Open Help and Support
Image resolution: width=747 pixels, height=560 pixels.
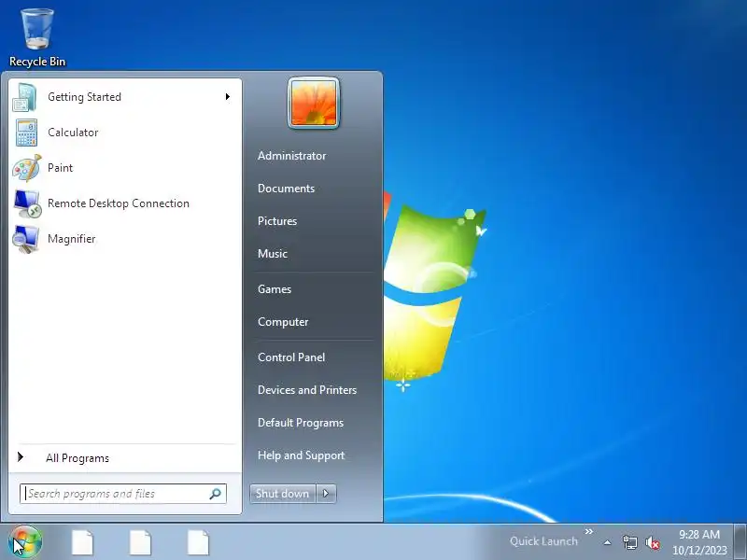coord(301,455)
